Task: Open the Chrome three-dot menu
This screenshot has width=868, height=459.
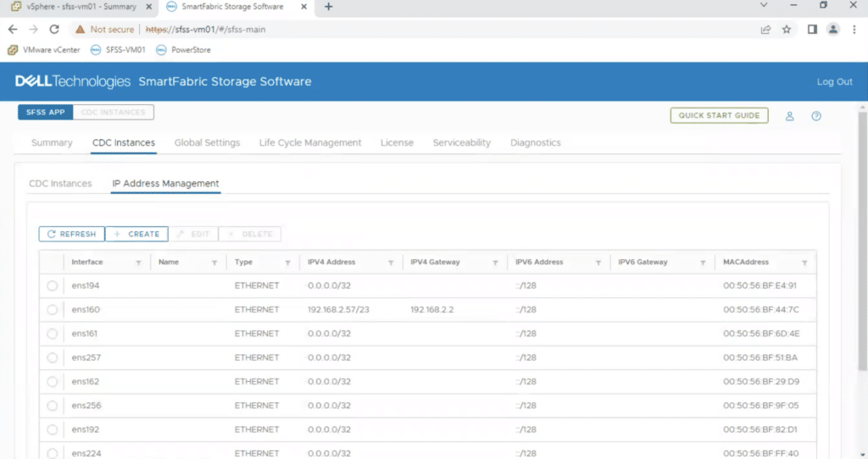Action: [x=854, y=30]
